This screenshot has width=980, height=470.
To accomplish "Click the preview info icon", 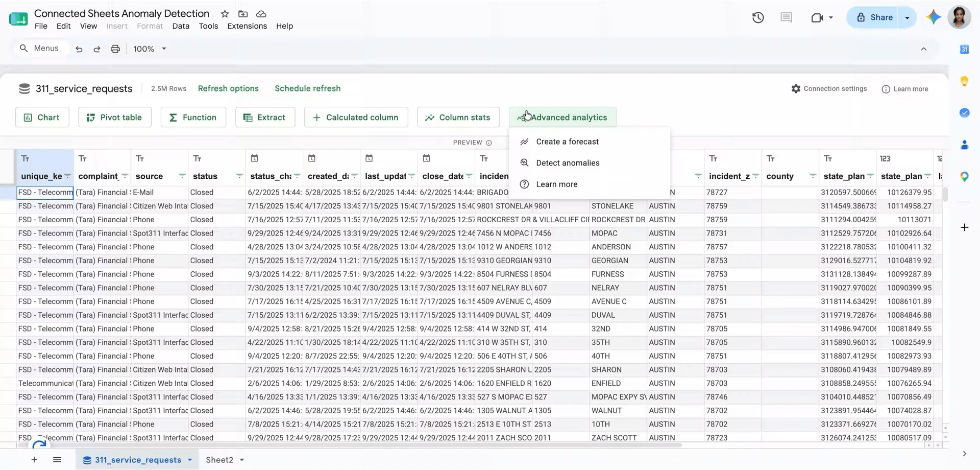I will click(x=488, y=143).
